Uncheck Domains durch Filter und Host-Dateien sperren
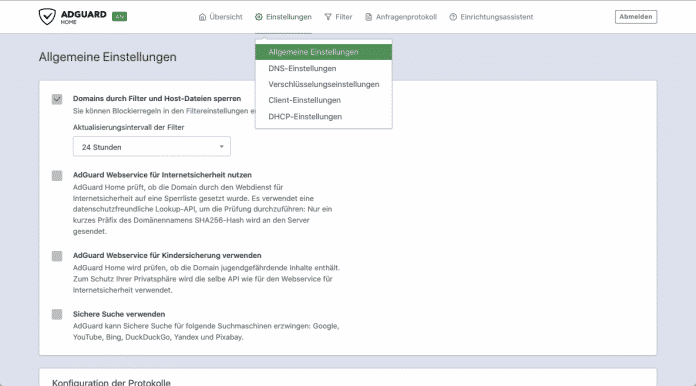This screenshot has height=386, width=696. coord(57,99)
